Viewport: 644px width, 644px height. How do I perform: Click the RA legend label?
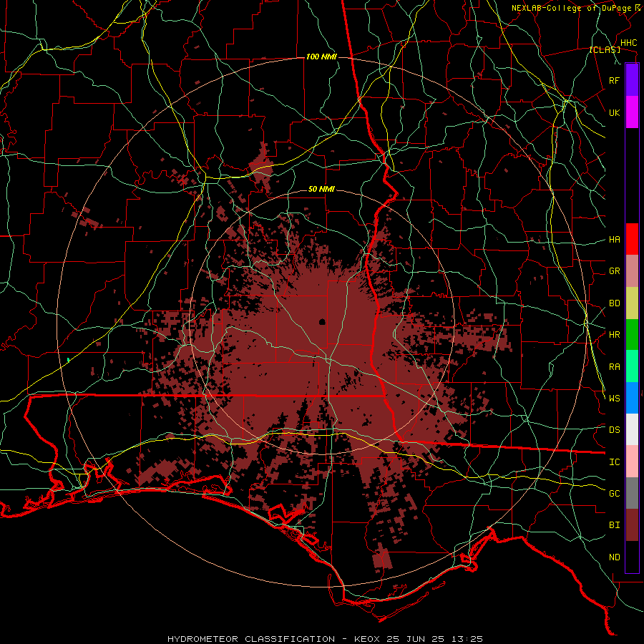(x=614, y=367)
